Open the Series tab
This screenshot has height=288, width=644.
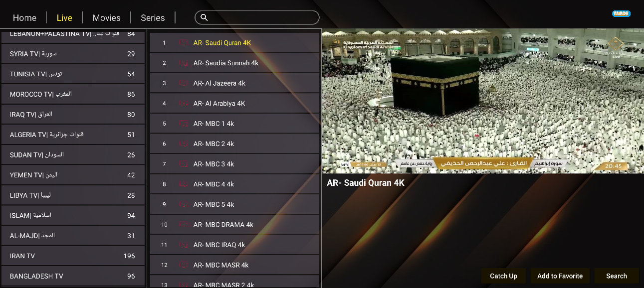pyautogui.click(x=153, y=18)
